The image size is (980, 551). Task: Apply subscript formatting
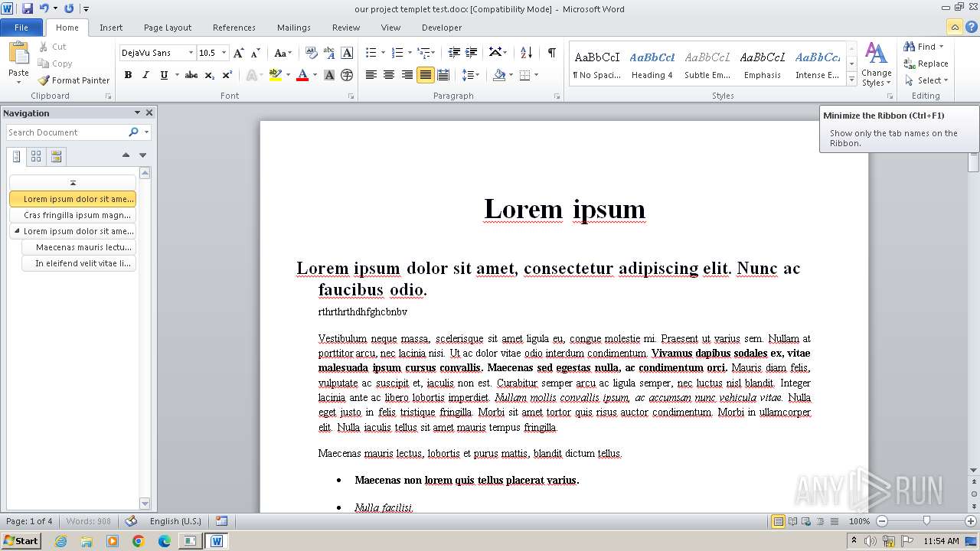(x=210, y=75)
